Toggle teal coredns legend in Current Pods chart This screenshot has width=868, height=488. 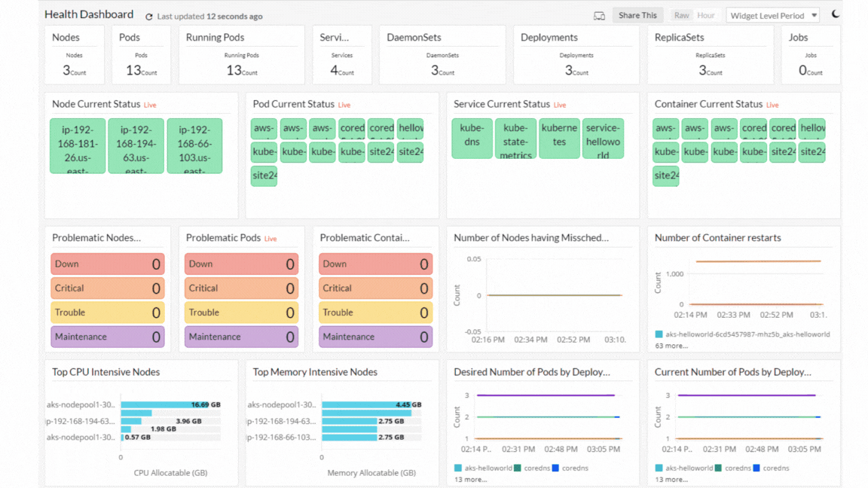coord(733,468)
